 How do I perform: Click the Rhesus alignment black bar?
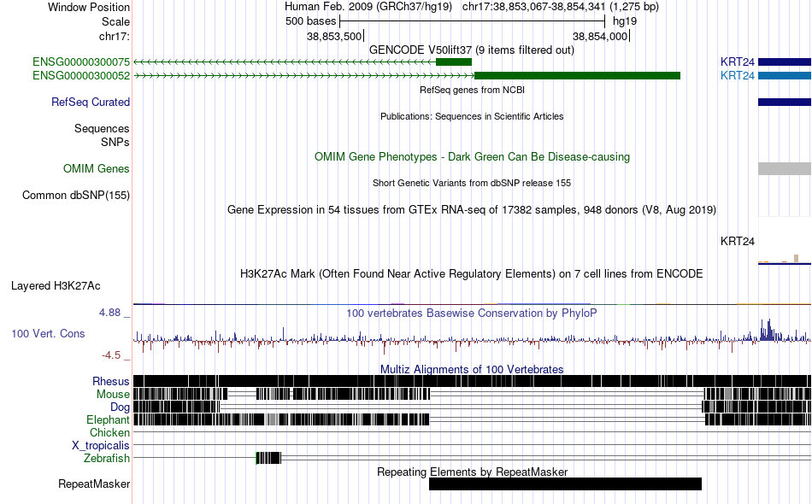[472, 381]
